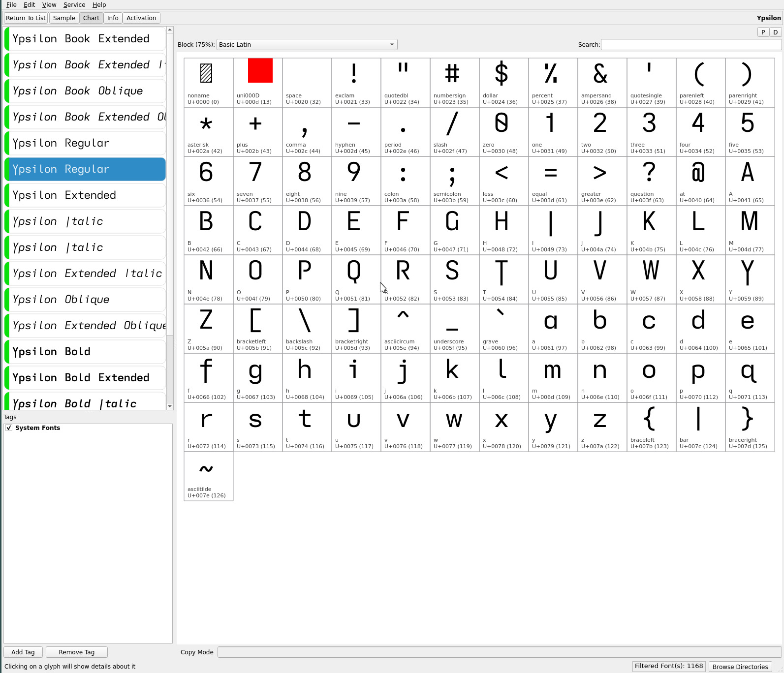Screen dimensions: 784x673
Task: Focus the glyph Search field
Action: [691, 44]
